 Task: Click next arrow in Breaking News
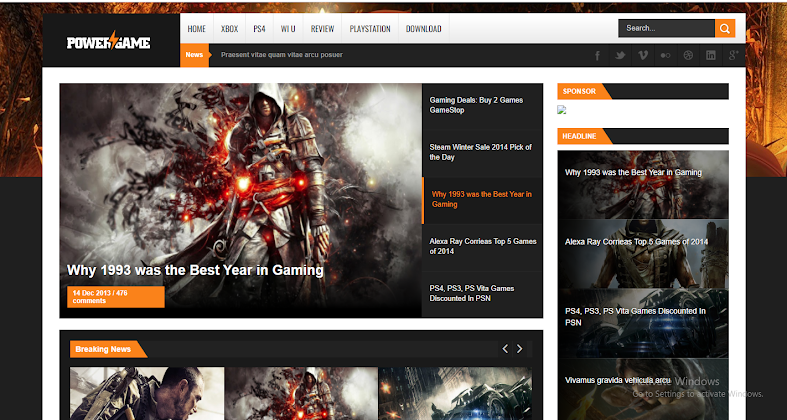[x=519, y=349]
